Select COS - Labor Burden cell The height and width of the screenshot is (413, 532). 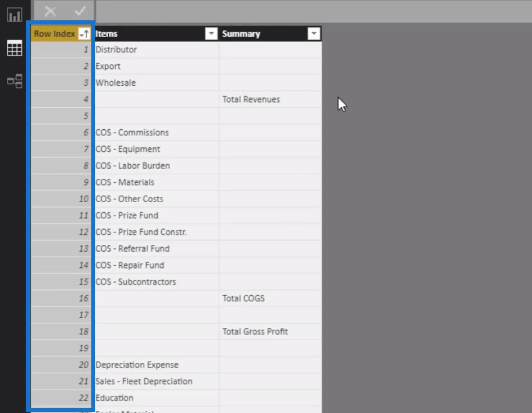157,166
